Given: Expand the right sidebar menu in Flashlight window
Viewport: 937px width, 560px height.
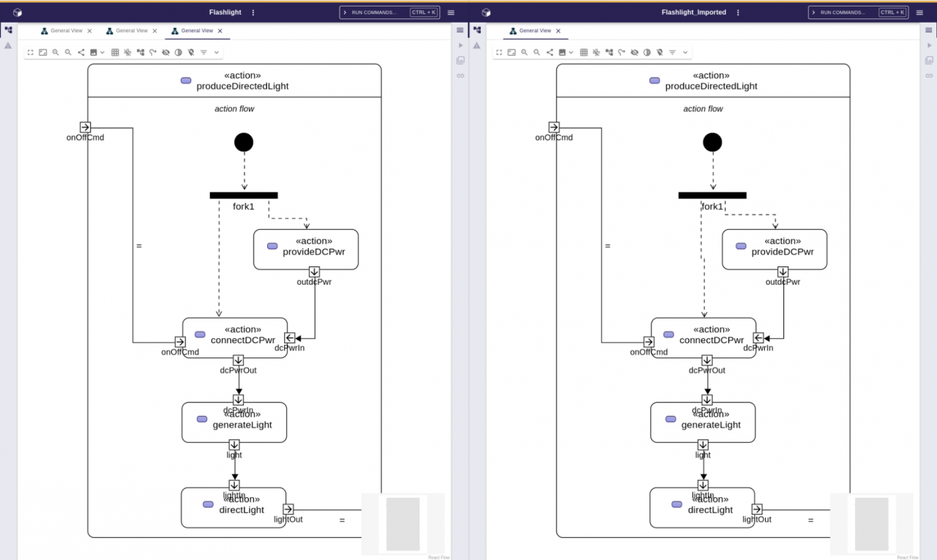Looking at the screenshot, I should [x=460, y=30].
